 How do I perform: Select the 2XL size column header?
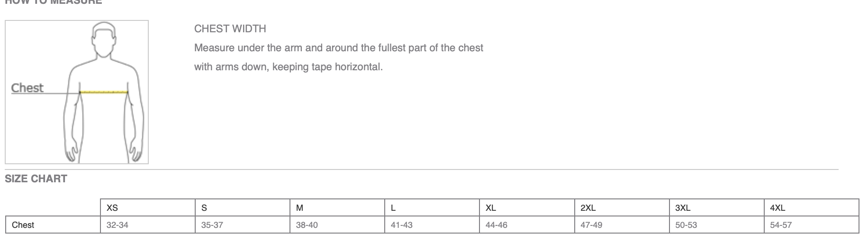pos(588,208)
